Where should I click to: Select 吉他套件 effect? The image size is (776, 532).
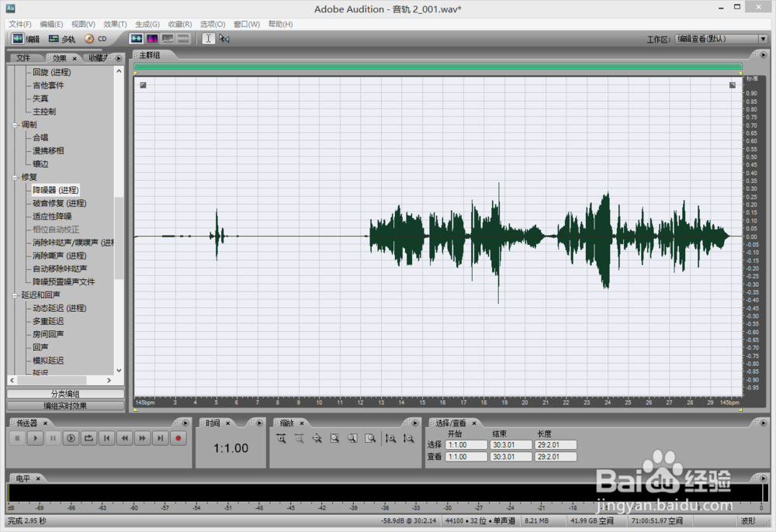[48, 85]
